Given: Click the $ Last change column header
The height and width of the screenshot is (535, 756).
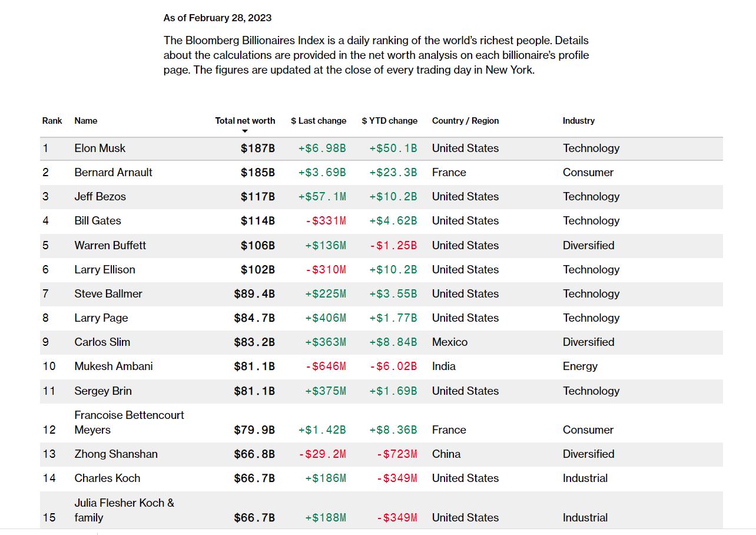Looking at the screenshot, I should coord(319,121).
